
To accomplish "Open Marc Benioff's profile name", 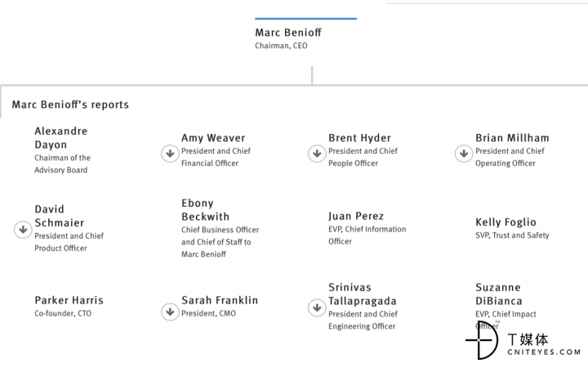I will 288,33.
